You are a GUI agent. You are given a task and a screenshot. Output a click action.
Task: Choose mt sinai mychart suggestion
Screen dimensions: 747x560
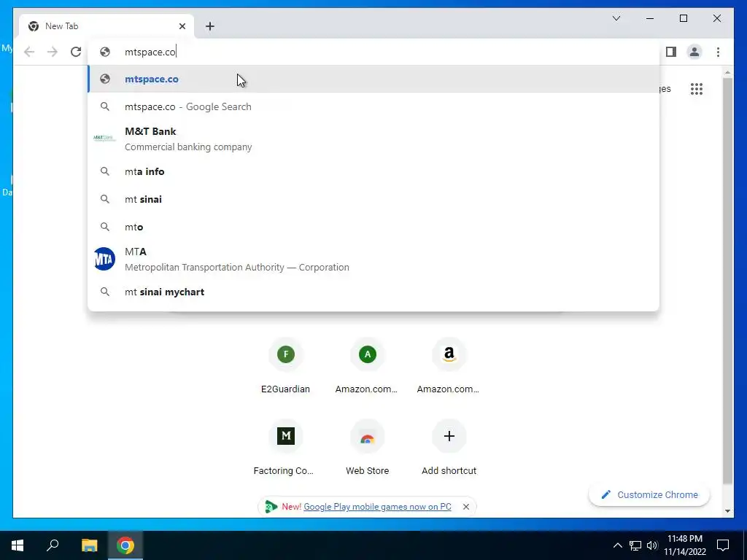373,292
